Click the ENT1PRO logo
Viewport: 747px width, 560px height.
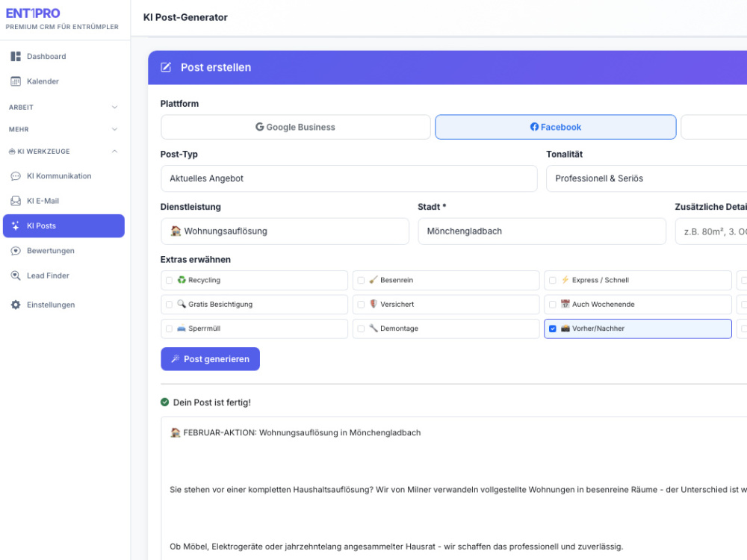click(33, 13)
